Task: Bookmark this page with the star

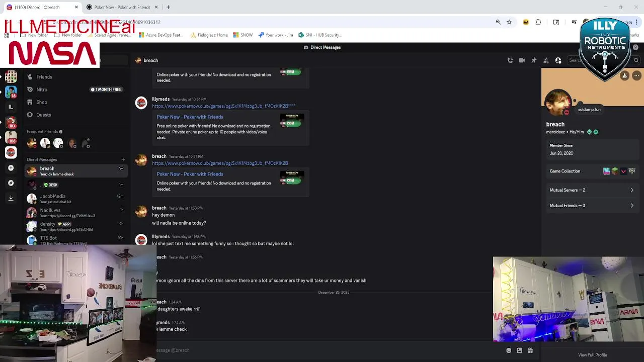Action: 509,22
